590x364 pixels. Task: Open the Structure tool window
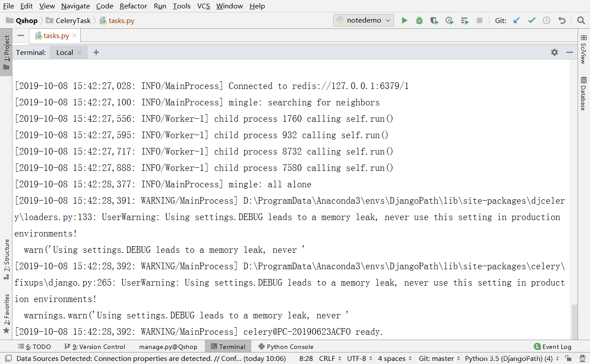6,259
